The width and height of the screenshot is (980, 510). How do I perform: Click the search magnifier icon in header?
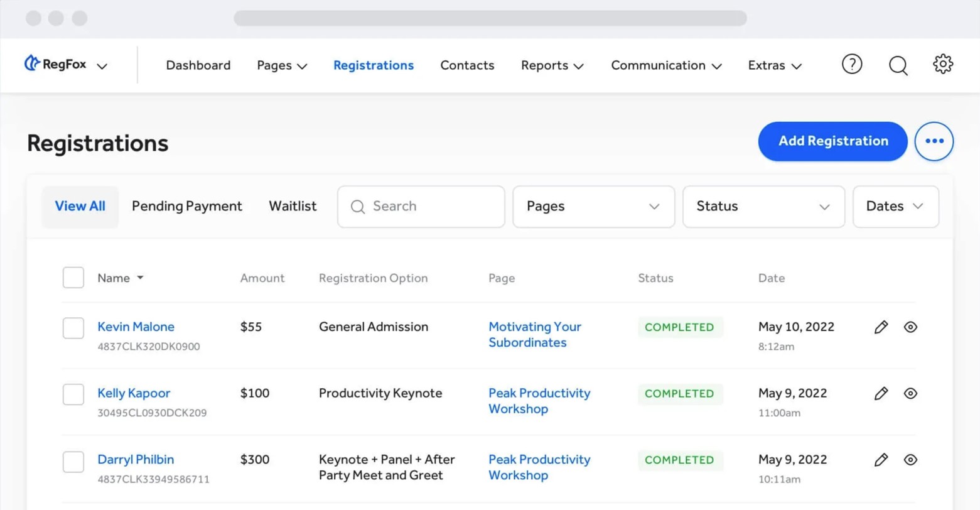[898, 65]
